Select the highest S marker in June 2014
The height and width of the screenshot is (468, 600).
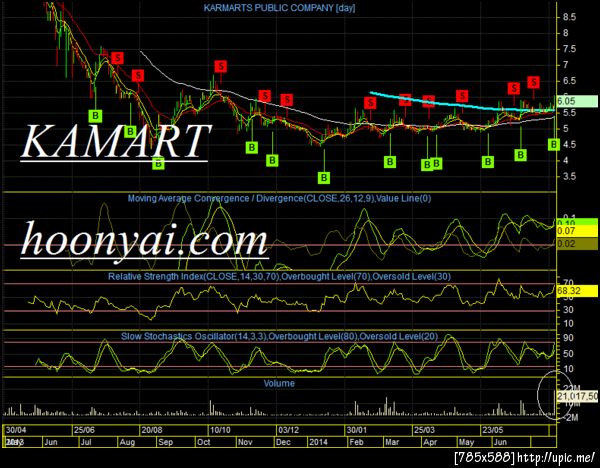pos(533,82)
